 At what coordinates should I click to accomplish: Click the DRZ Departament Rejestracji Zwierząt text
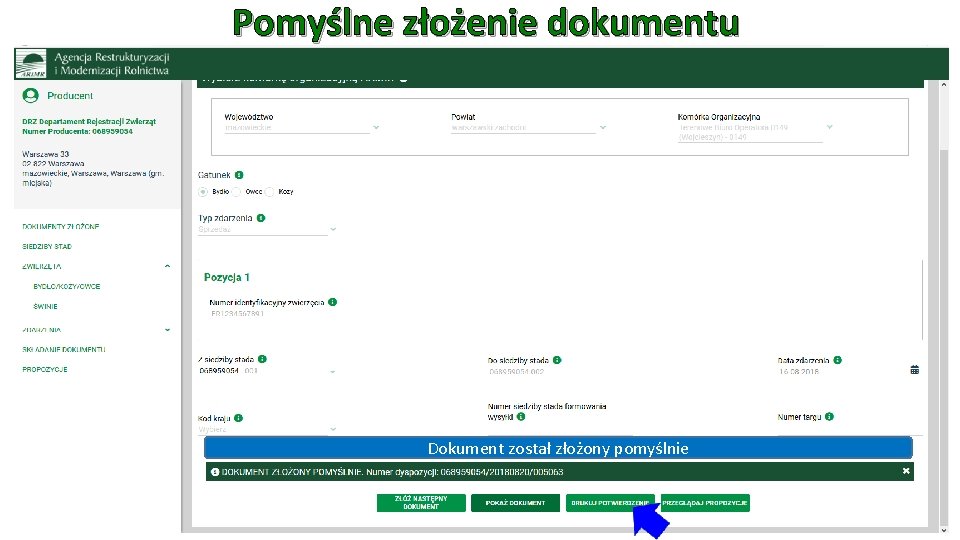point(89,121)
